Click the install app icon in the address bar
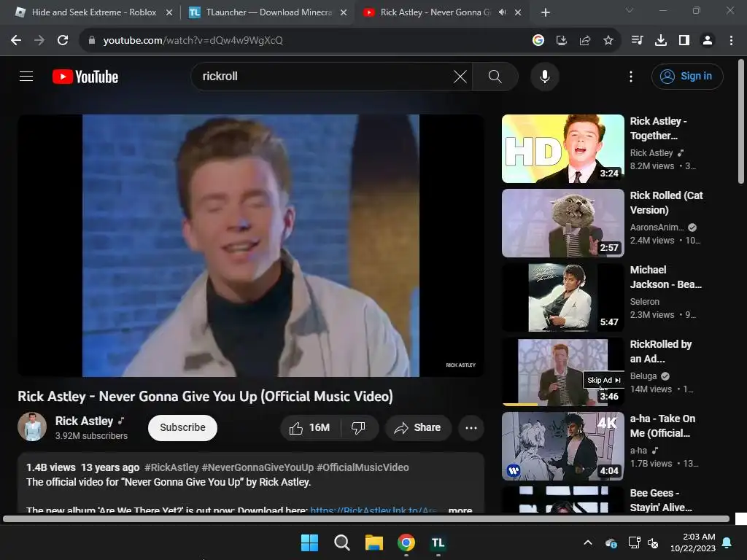747x560 pixels. point(562,41)
